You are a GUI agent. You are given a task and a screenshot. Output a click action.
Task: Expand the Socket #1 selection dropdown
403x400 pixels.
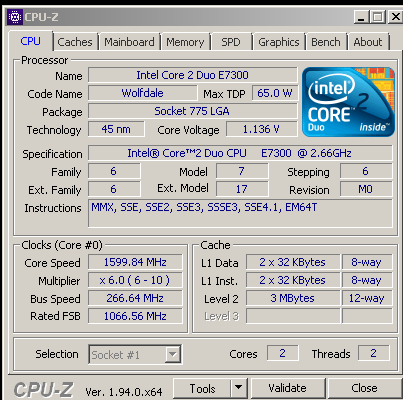173,354
